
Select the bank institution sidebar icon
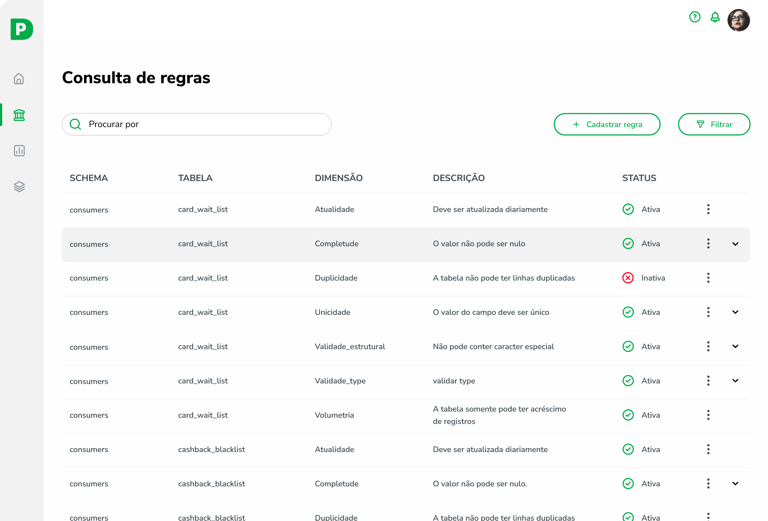coord(19,115)
